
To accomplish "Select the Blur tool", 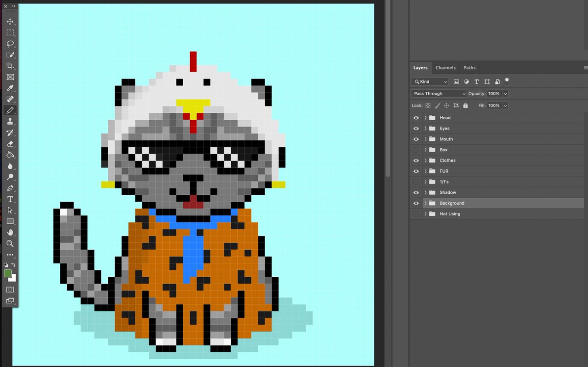I will click(x=10, y=166).
